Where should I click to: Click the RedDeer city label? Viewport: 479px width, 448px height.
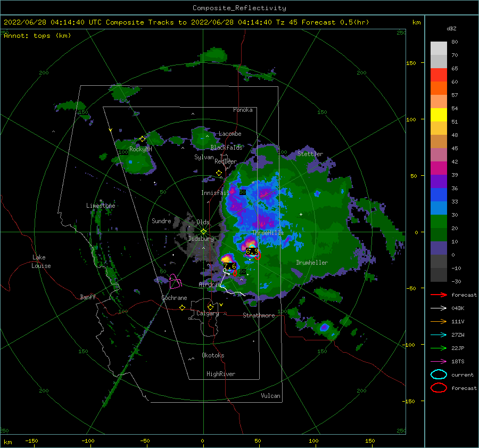click(226, 161)
